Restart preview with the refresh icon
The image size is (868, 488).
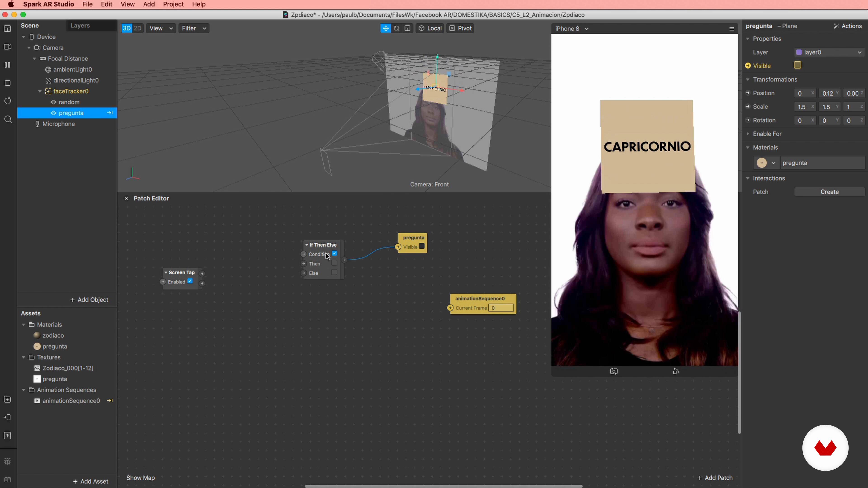pos(7,101)
